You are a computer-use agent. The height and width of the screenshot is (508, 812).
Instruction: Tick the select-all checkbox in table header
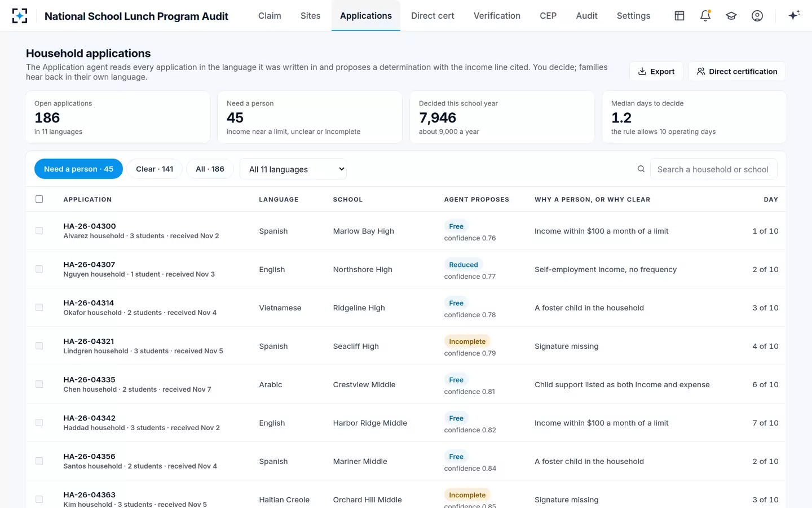click(x=39, y=199)
